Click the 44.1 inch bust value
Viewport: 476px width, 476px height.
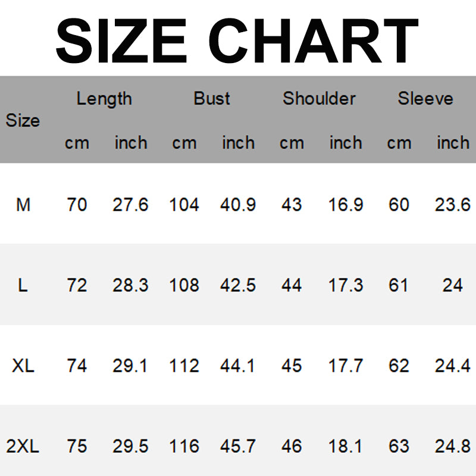click(238, 366)
